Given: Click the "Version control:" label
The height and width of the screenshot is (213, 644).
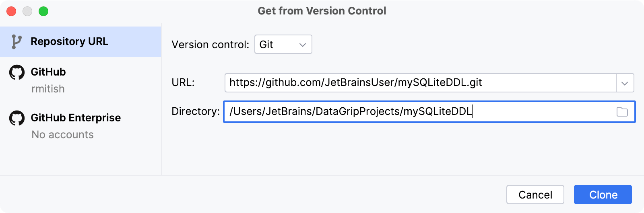Looking at the screenshot, I should pos(210,45).
